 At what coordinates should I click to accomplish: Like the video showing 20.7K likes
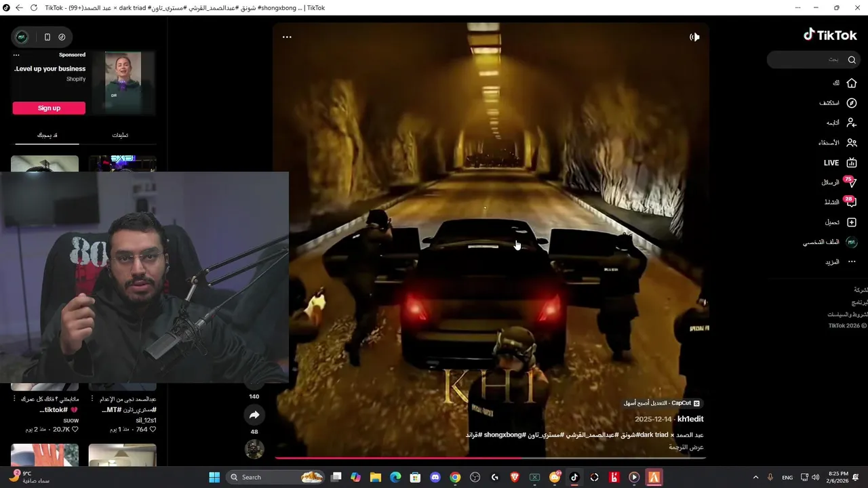coord(75,430)
